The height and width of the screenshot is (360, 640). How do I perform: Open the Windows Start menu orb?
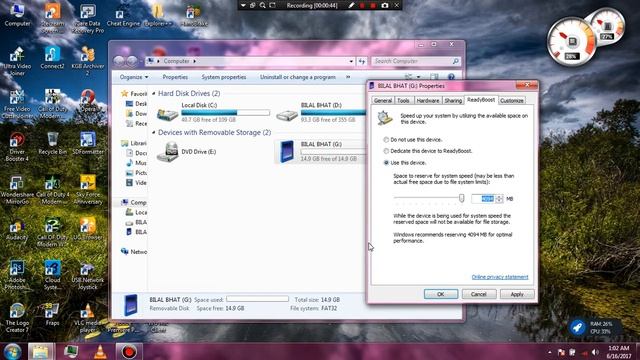(13, 351)
